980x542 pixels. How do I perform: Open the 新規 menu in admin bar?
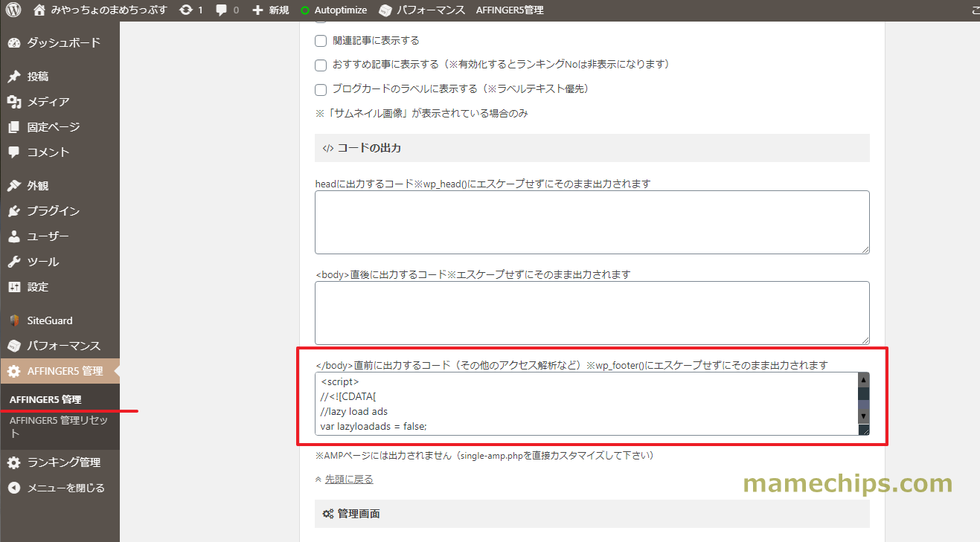pyautogui.click(x=279, y=10)
